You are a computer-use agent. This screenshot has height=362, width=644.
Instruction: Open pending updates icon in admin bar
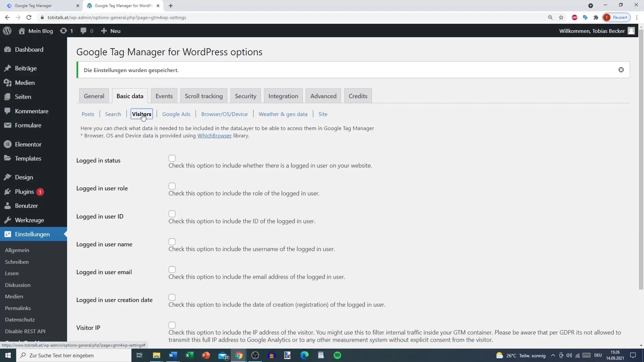click(63, 31)
